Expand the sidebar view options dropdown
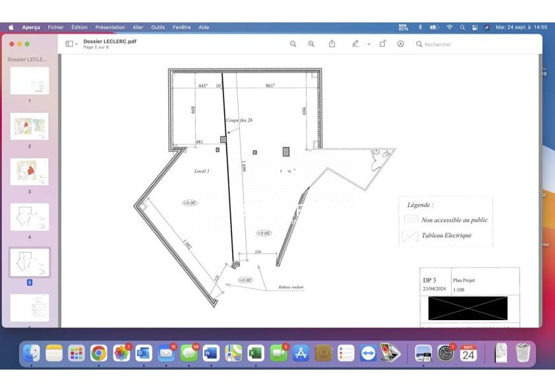555x392 pixels. coord(72,44)
